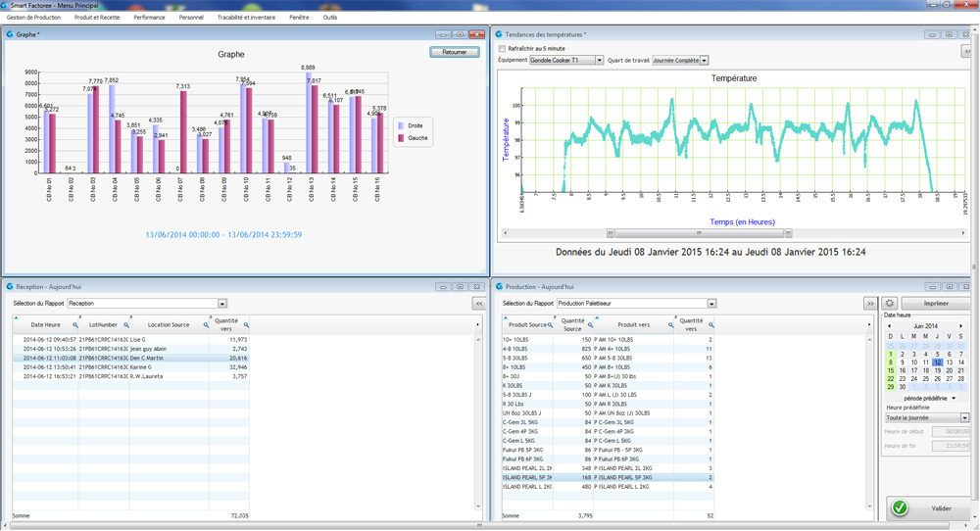Image resolution: width=980 pixels, height=531 pixels.
Task: Select Reception row Lise G
Action: 130,340
